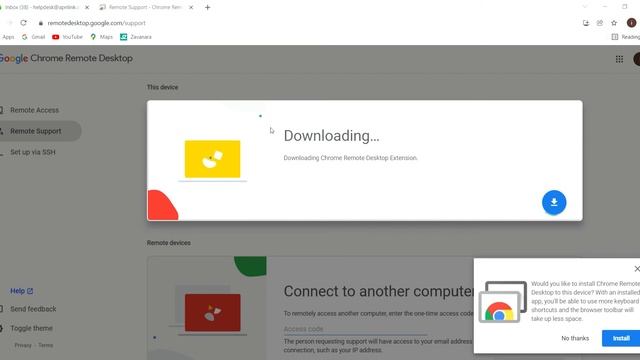Bookmark this page with star icon
The height and width of the screenshot is (360, 640).
(x=614, y=23)
